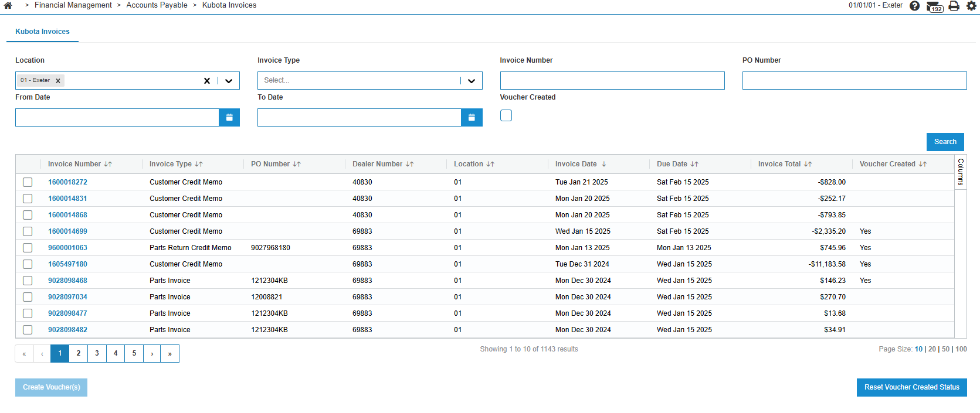This screenshot has width=980, height=413.
Task: Sort by Invoice Number column icon
Action: tap(108, 164)
